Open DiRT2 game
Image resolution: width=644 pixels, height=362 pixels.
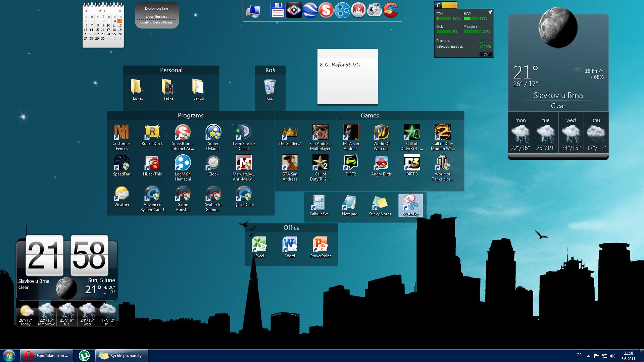351,166
